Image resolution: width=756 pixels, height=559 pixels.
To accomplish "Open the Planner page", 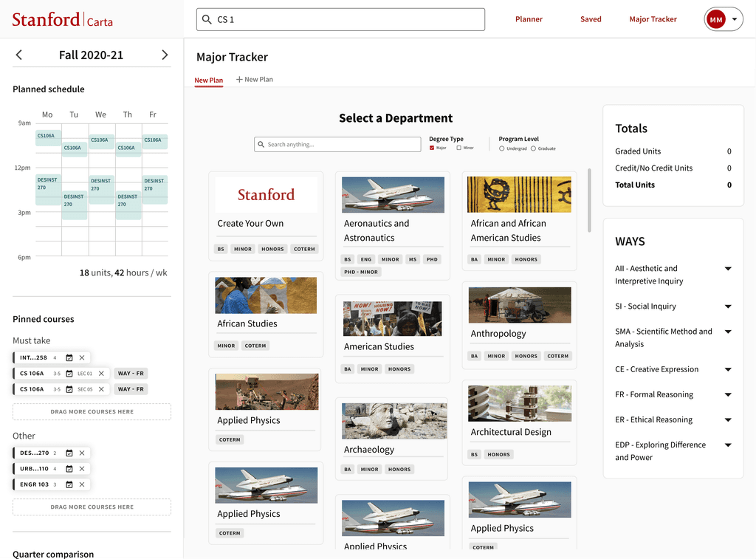I will pos(529,19).
